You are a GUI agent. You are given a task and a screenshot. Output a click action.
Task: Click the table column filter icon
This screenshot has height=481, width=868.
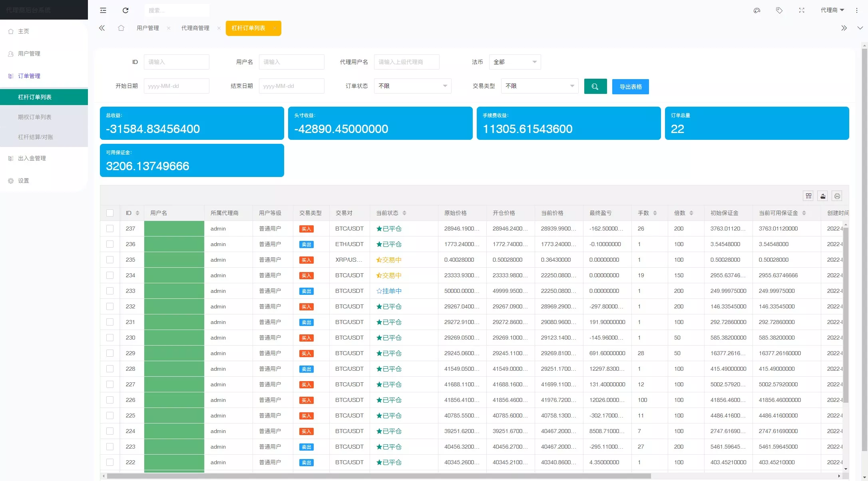tap(808, 196)
